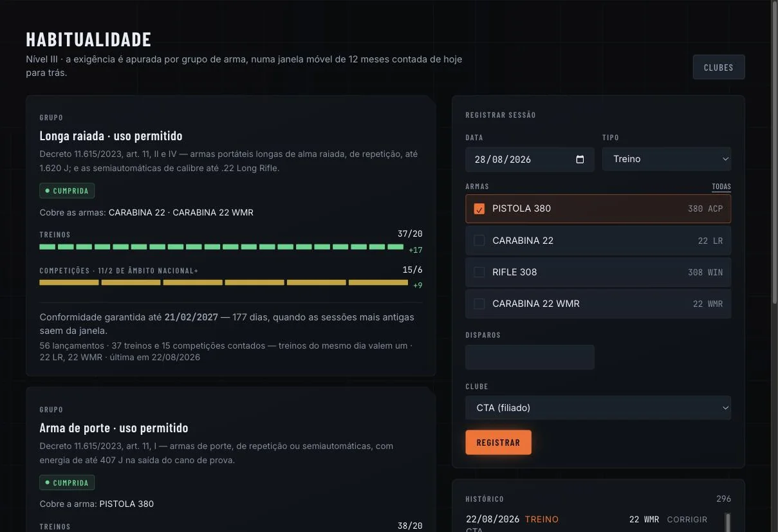This screenshot has width=778, height=532.
Task: Check the CARABINA 22 checkbox
Action: pos(479,241)
